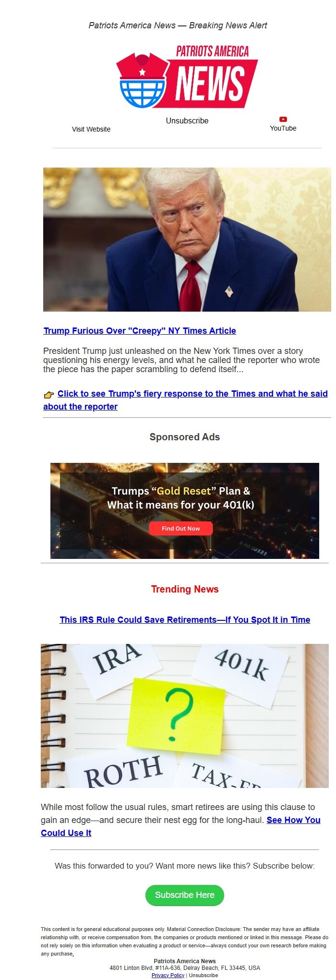Open the Visit Website link
The width and height of the screenshot is (336, 980).
click(91, 129)
